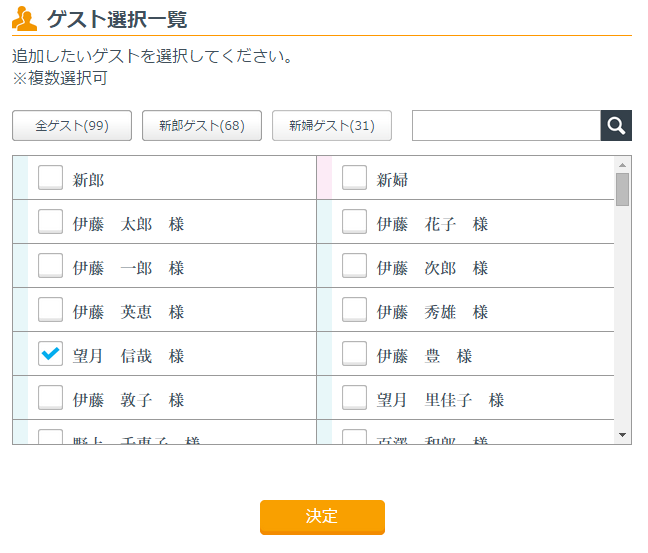This screenshot has height=553, width=648.
Task: Uncheck the selected 望月 信哉 様 checkbox
Action: (50, 354)
